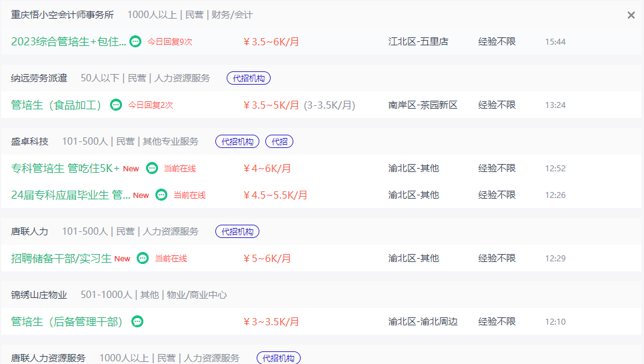Image resolution: width=644 pixels, height=364 pixels.
Task: Open chat bubble next to 24届专科应届毕业生
Action: click(x=161, y=195)
